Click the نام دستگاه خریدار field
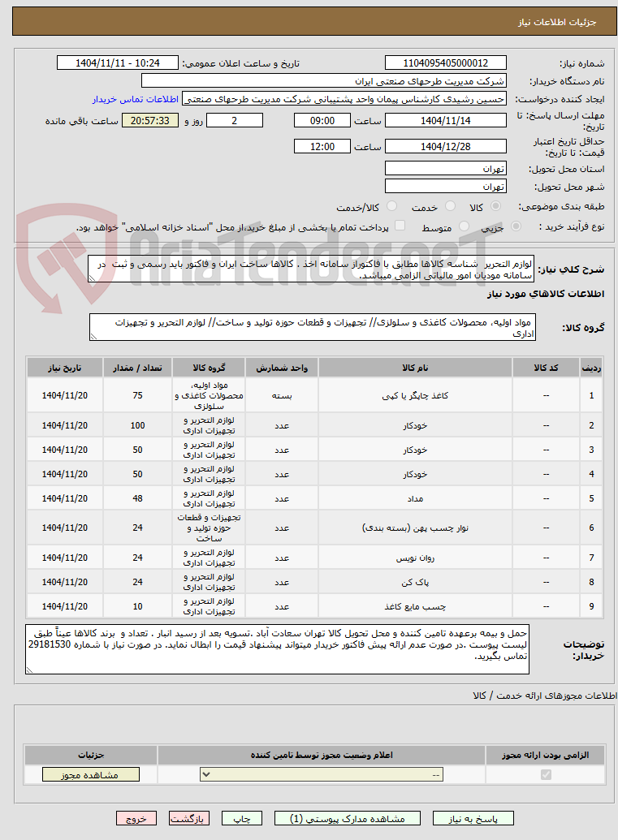Screen dimensions: 618x840 click(x=324, y=81)
